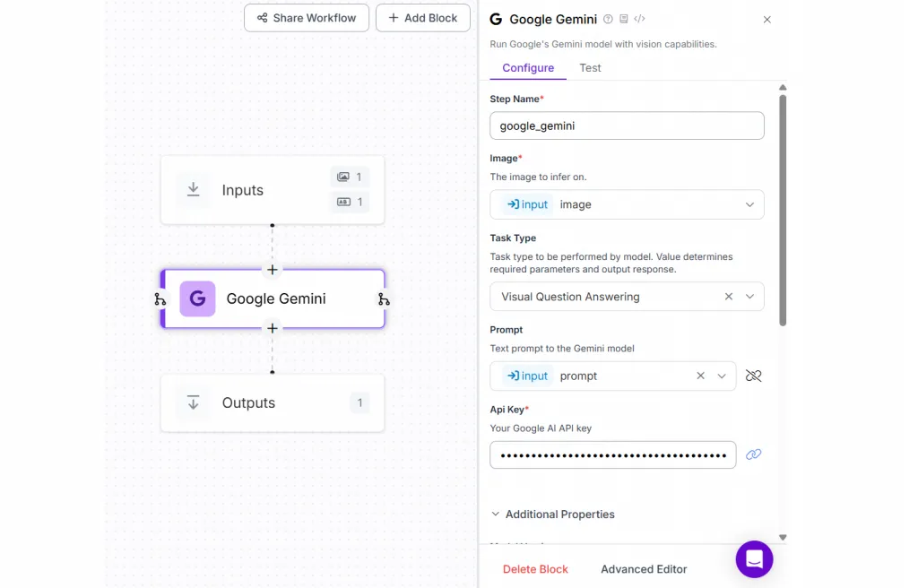The width and height of the screenshot is (918, 588).
Task: Click the plus connector below Google Gemini block
Action: tap(273, 328)
